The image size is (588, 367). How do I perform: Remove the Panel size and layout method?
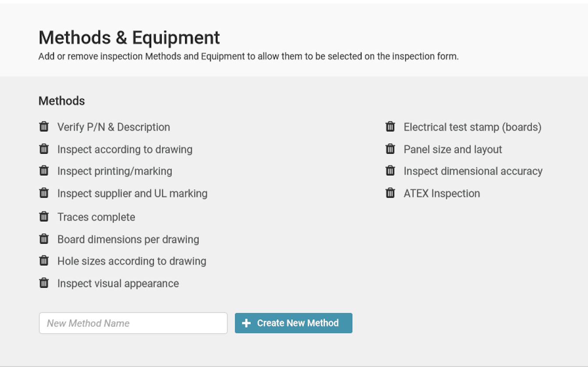390,149
